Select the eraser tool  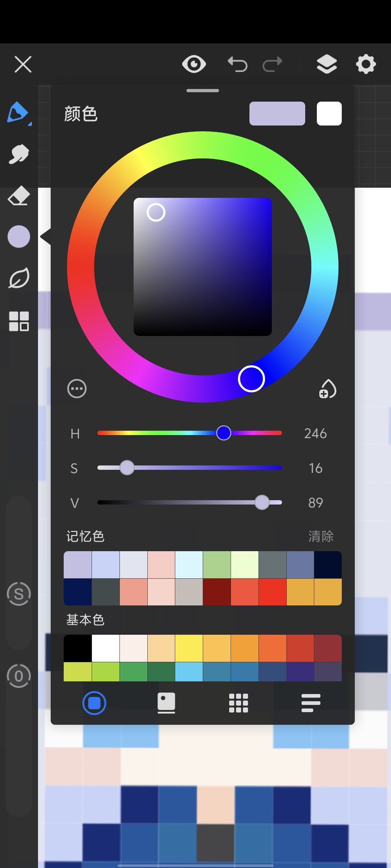click(19, 196)
